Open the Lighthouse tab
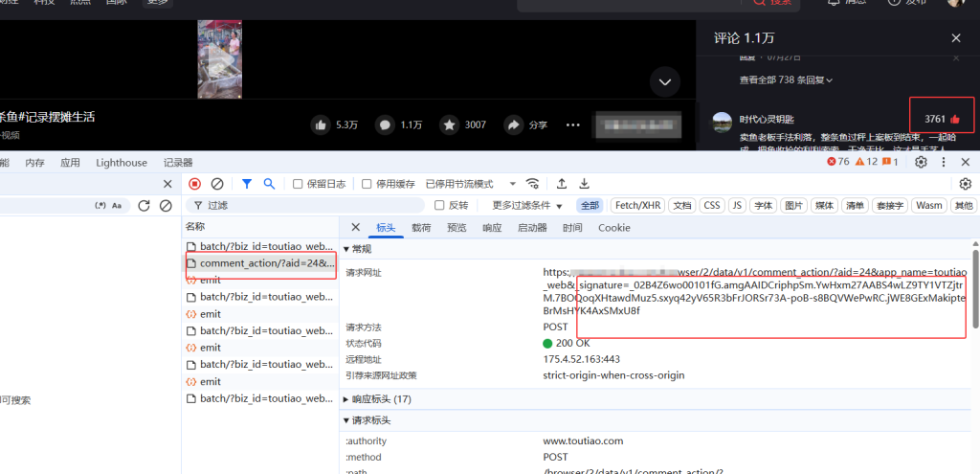Image resolution: width=980 pixels, height=474 pixels. 122,163
